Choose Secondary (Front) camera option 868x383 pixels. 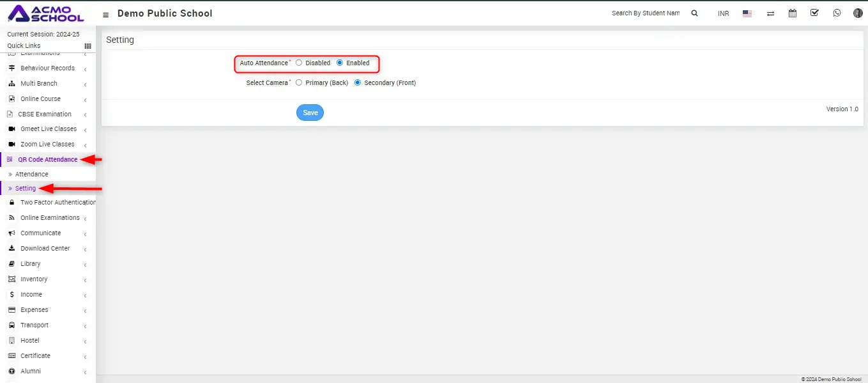coord(358,83)
